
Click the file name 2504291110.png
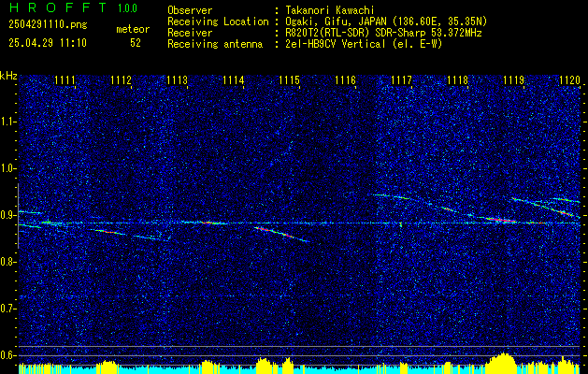[48, 24]
